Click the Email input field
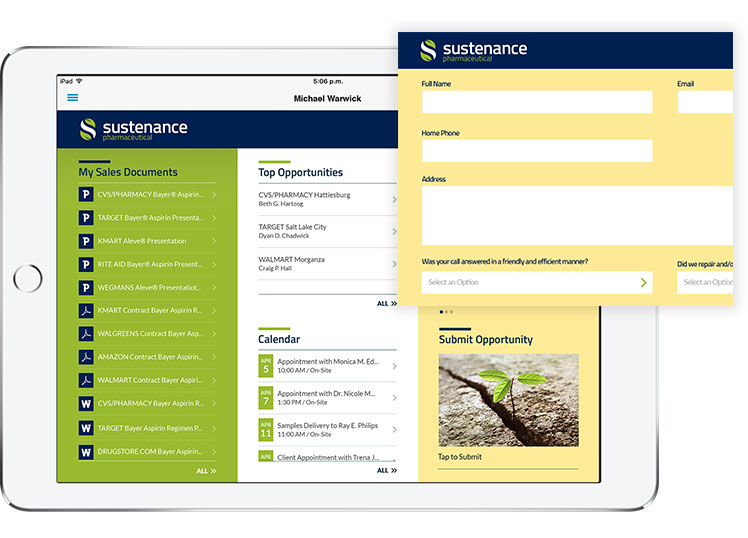This screenshot has width=748, height=538. (705, 102)
